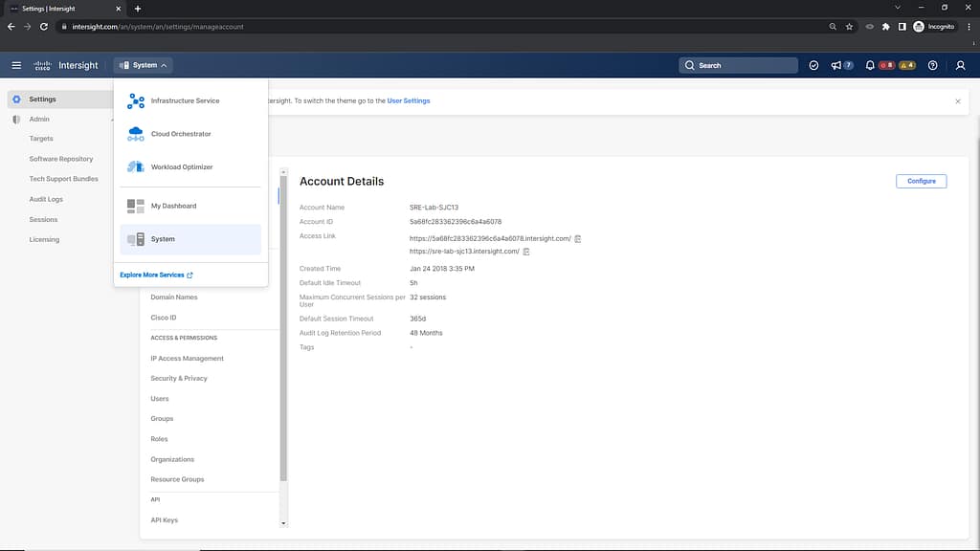Follow the Explore More Services link

[x=156, y=275]
